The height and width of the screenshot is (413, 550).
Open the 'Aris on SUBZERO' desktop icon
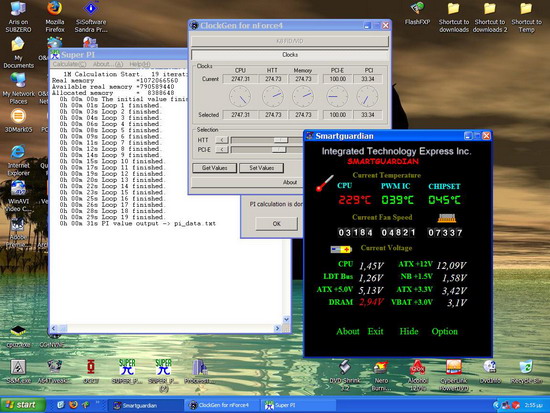18,16
